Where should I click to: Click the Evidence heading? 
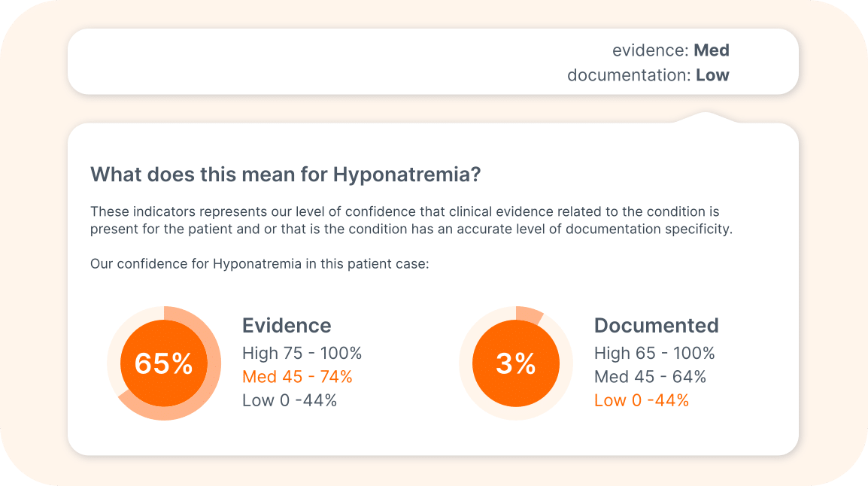coord(286,326)
